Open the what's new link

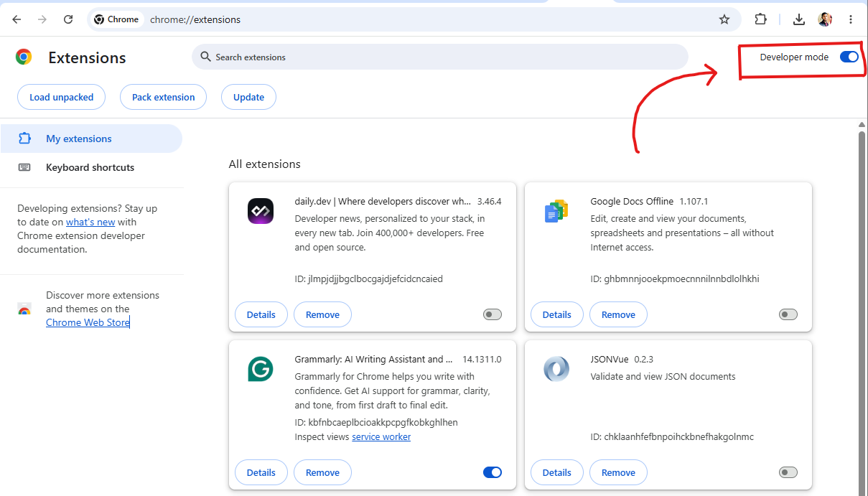click(x=90, y=222)
